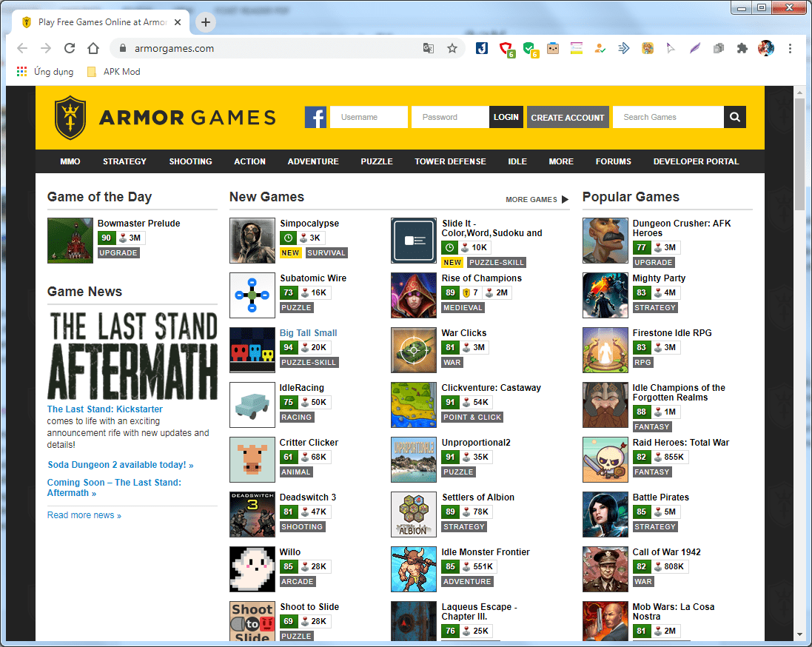Click the Create Account button
This screenshot has width=812, height=647.
[568, 117]
